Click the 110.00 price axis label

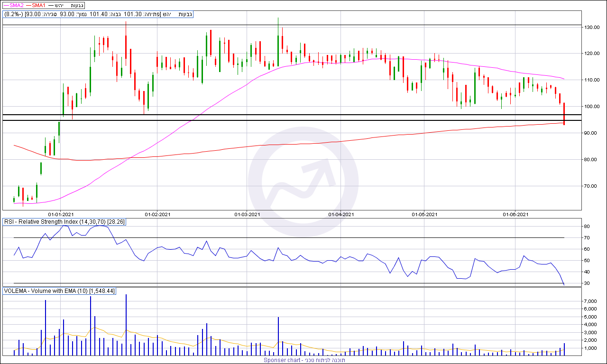591,80
